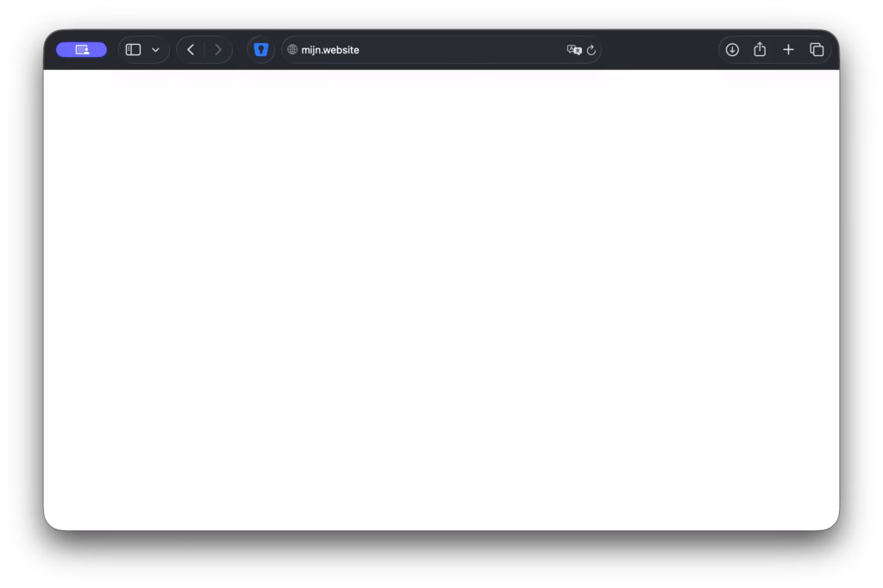Show the tab overview

point(817,49)
